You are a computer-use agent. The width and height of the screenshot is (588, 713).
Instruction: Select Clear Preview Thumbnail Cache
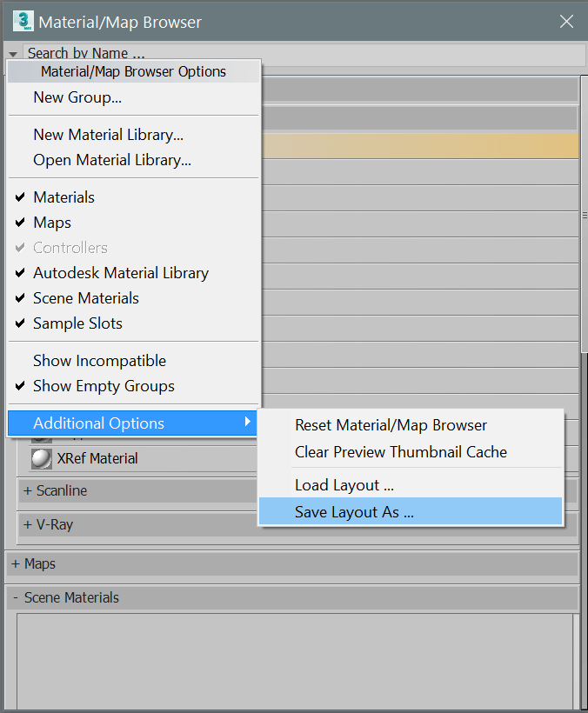411,452
